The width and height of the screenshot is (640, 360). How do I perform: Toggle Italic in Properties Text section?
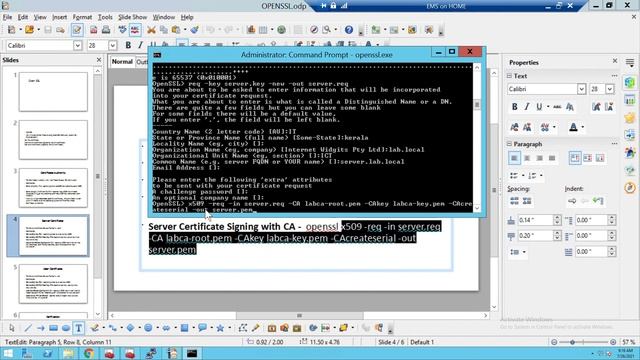click(x=527, y=107)
